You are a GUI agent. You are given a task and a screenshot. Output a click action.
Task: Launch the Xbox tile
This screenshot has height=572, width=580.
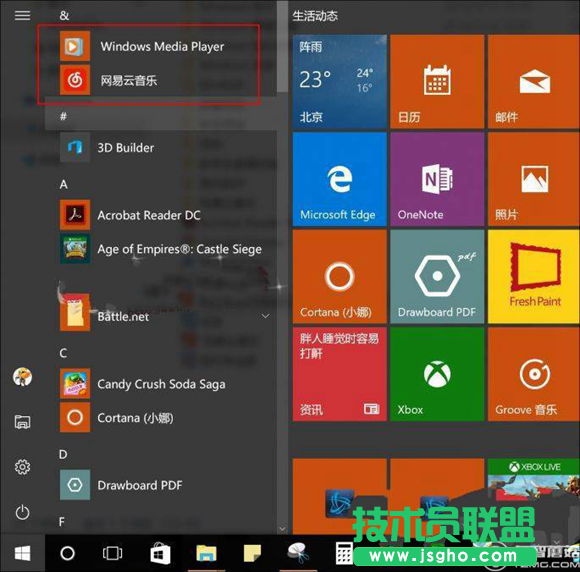click(x=437, y=374)
